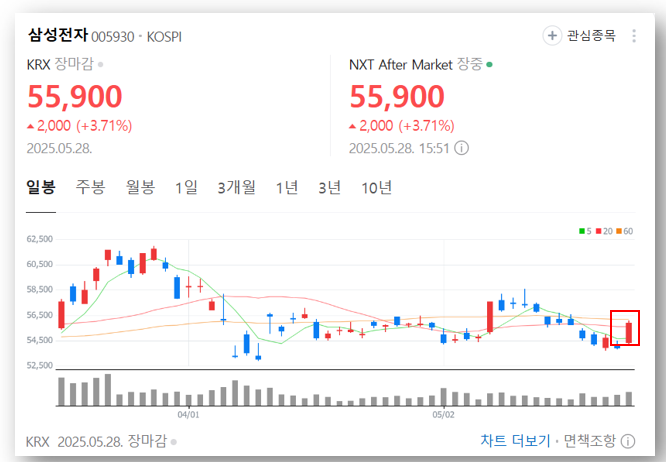Show the 1년 chart
Screen dimensions: 666x462
pos(287,187)
